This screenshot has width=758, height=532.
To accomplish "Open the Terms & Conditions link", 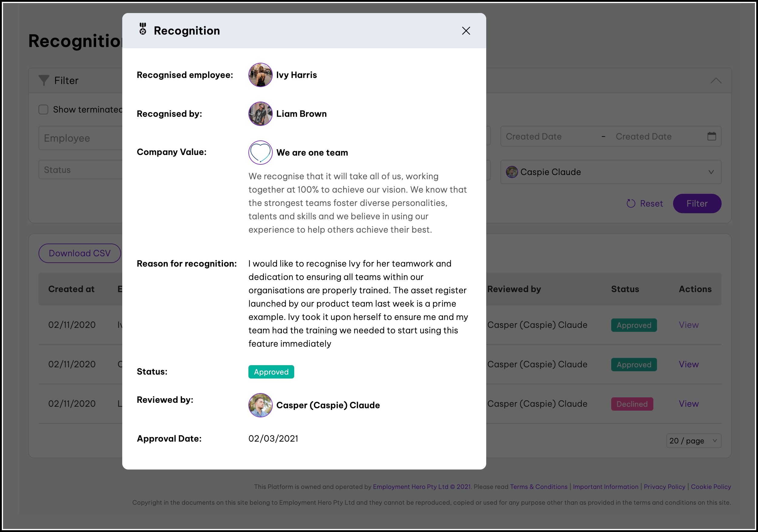I will [x=538, y=487].
